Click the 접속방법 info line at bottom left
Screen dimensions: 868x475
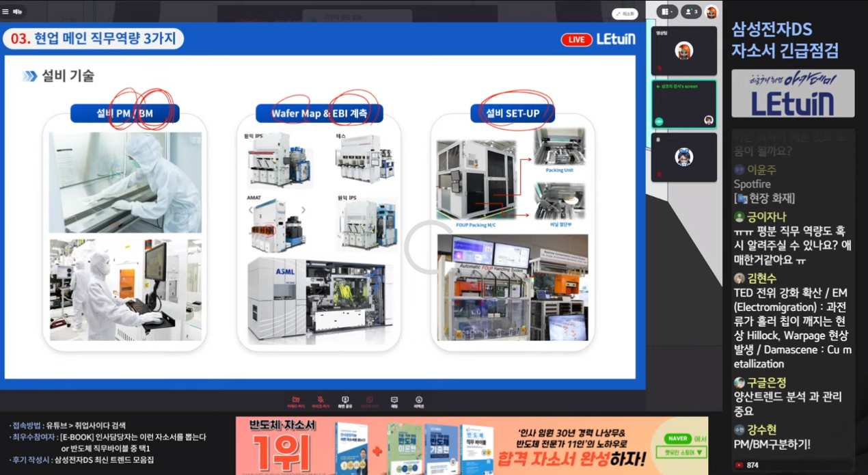click(68, 425)
